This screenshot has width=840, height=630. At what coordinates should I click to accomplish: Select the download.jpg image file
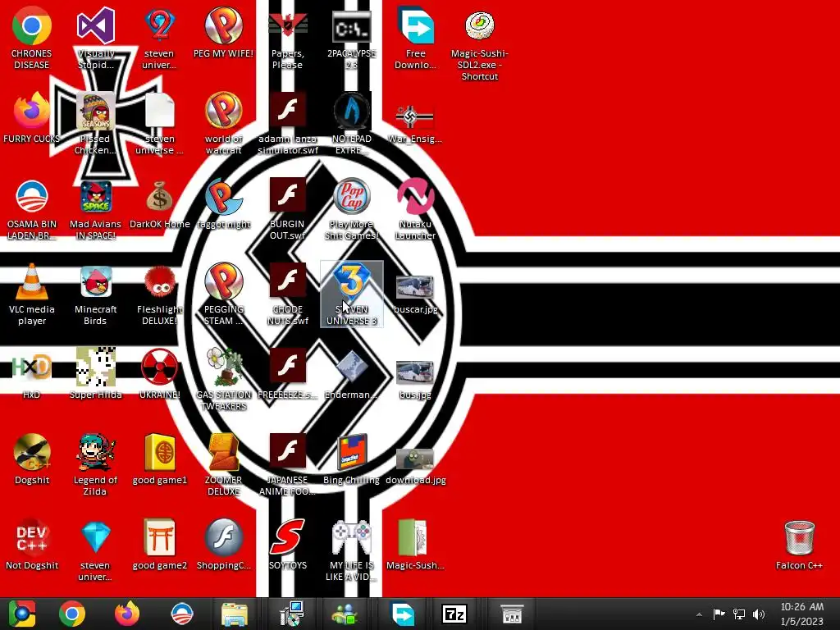click(415, 465)
